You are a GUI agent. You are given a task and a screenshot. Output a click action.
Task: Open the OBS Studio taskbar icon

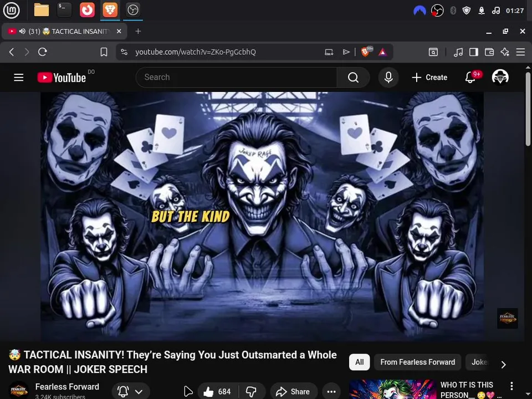(x=132, y=10)
